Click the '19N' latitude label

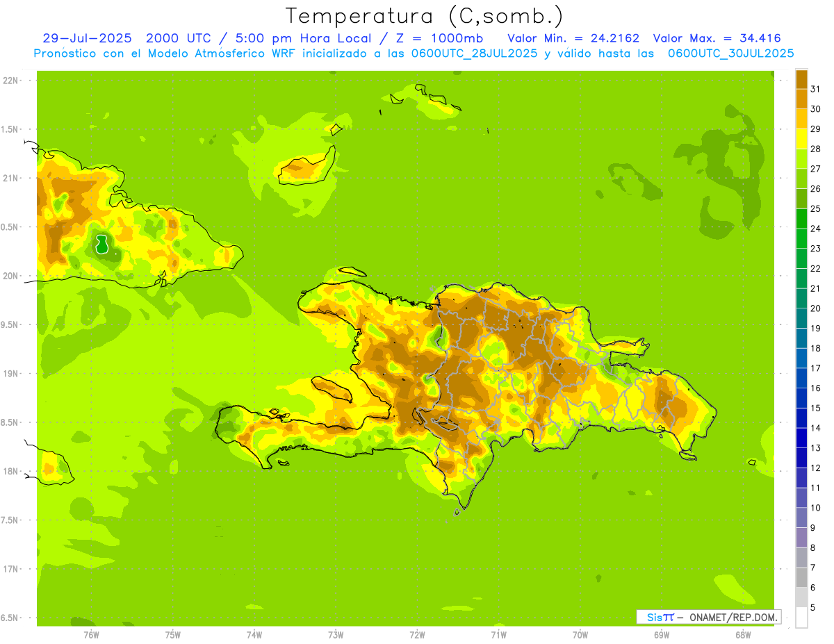click(10, 373)
